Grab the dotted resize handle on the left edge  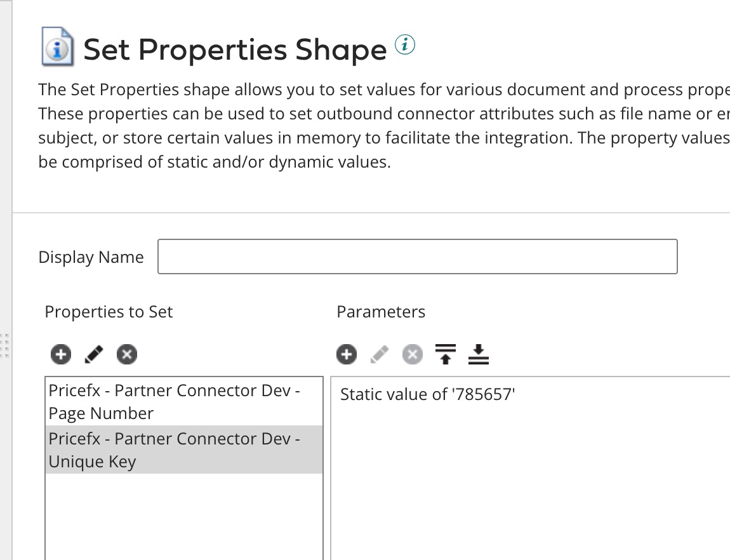[5, 345]
